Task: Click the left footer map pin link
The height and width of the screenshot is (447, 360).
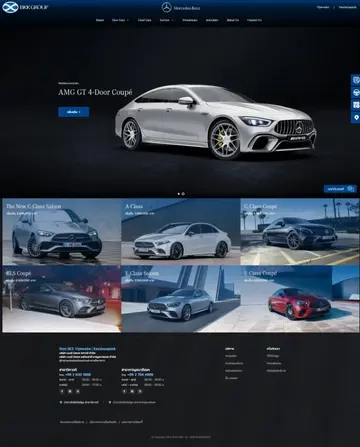Action: click(79, 402)
